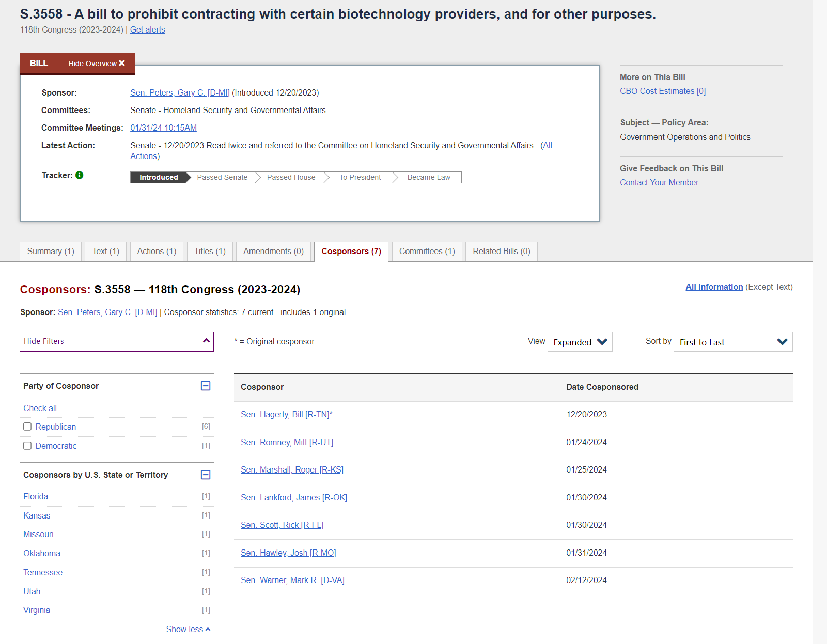Open Sen. Romney, Mitt cosponsor link
827x644 pixels.
[287, 442]
